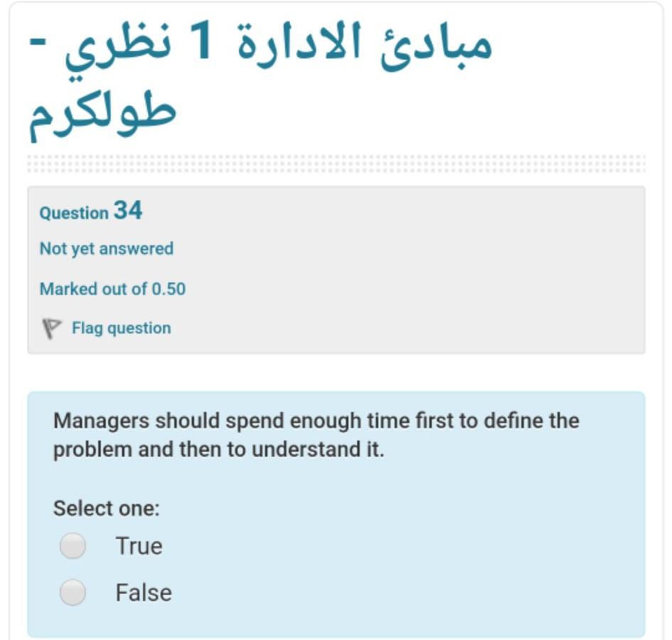Select the True radio button
This screenshot has height=640, width=672.
[x=71, y=545]
